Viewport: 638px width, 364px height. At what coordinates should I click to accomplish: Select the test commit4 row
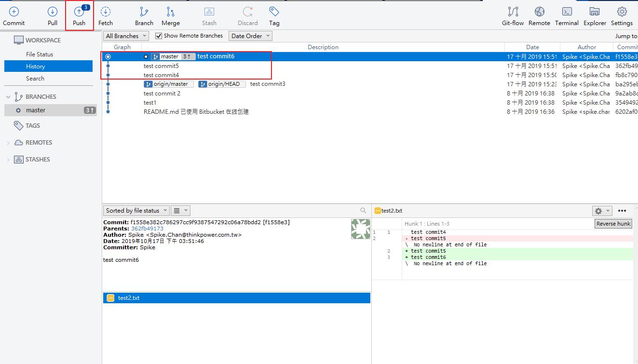point(370,75)
